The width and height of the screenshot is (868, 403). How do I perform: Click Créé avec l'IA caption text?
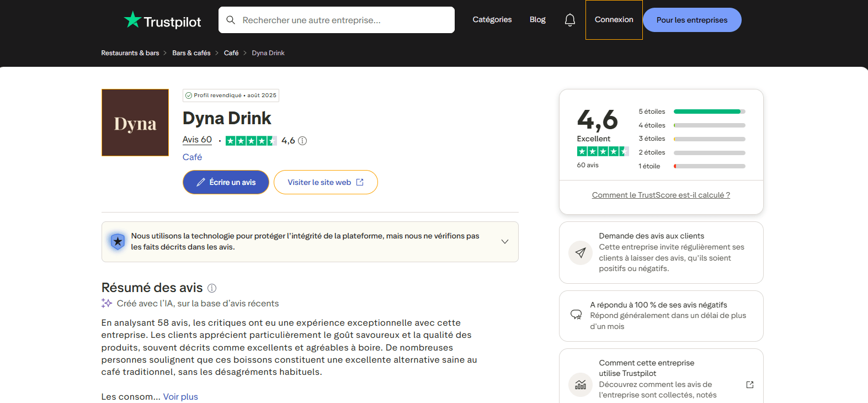198,304
